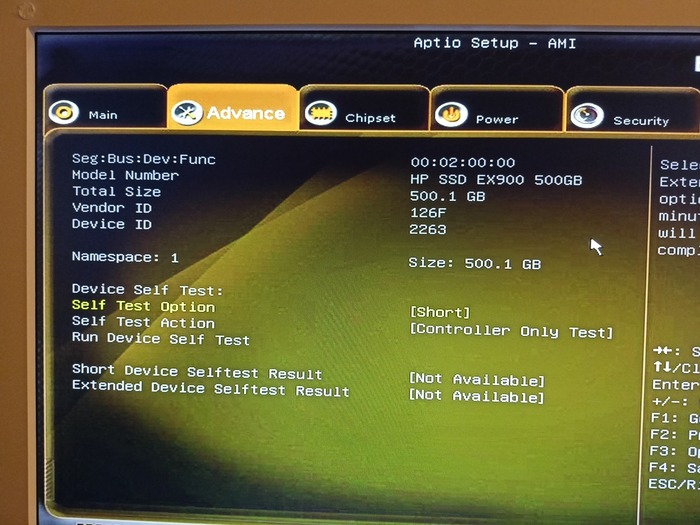The width and height of the screenshot is (700, 525).
Task: Click the Total Size 500.1 GB value
Action: (447, 196)
